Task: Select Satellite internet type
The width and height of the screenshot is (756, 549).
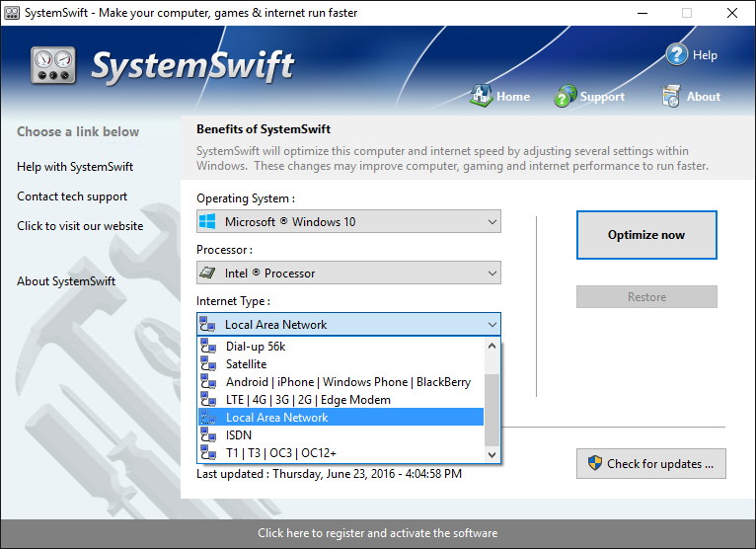Action: tap(340, 363)
